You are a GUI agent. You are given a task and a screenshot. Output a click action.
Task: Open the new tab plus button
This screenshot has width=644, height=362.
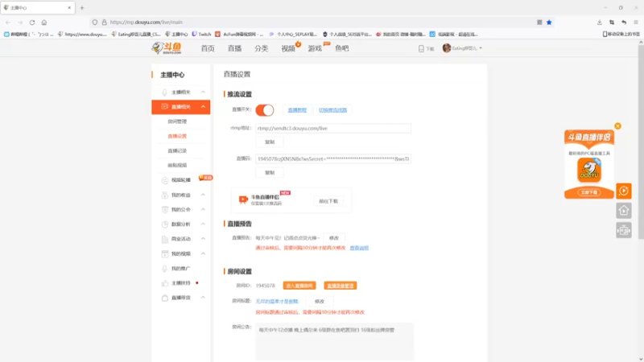tap(82, 8)
